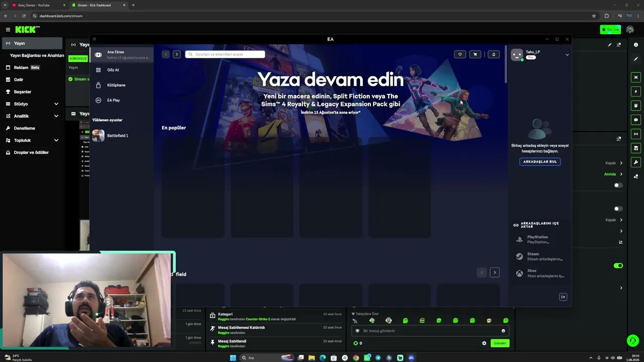This screenshot has height=362, width=644.
Task: Select Başarılar in Kick sidebar
Action: (x=32, y=92)
